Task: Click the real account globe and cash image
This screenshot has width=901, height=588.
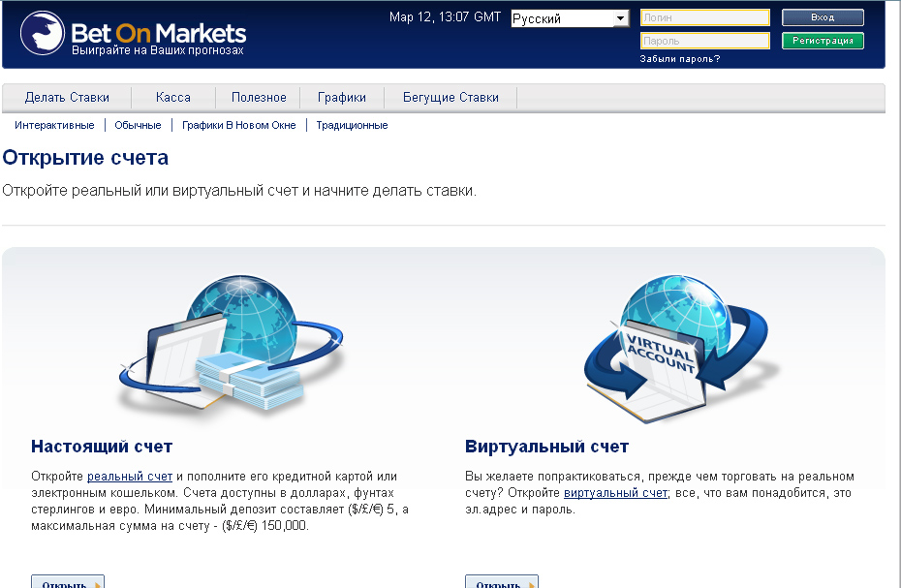Action: pos(232,345)
